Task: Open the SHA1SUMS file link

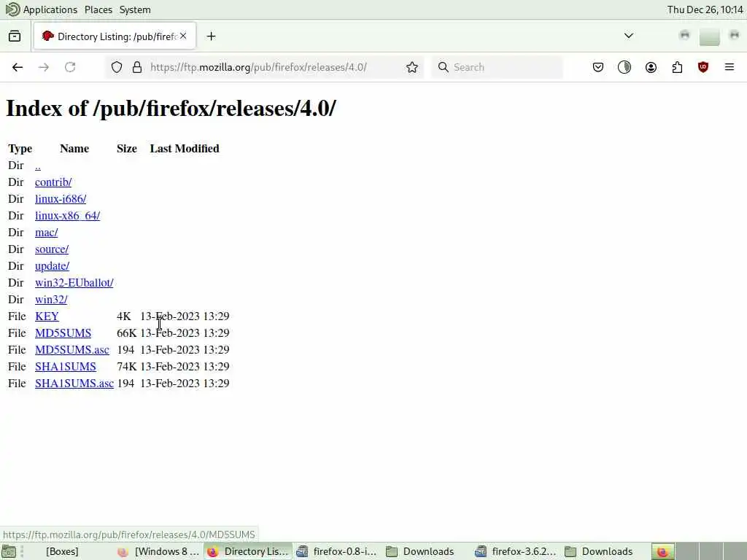Action: [65, 367]
